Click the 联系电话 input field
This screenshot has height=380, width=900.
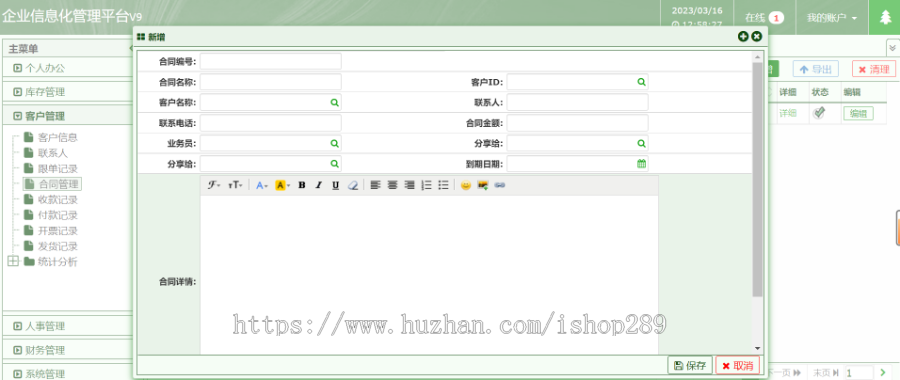point(270,123)
